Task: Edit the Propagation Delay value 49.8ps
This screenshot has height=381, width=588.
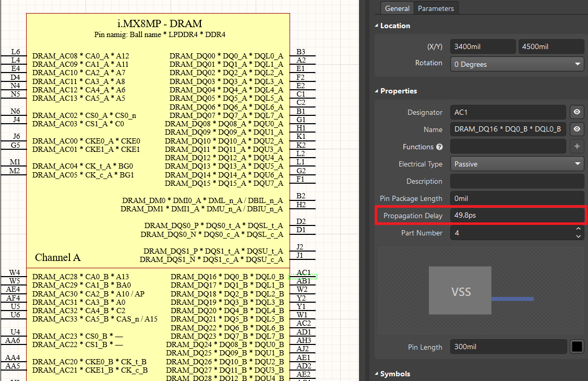Action: 517,215
